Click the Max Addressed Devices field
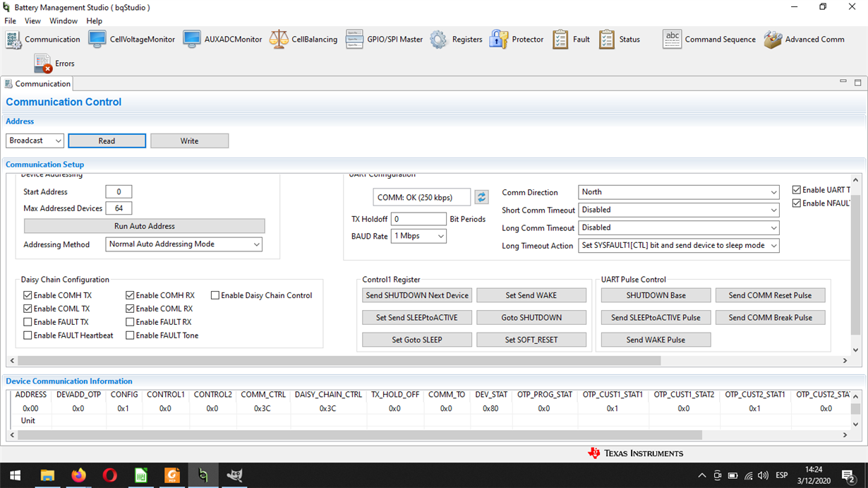Image resolution: width=868 pixels, height=488 pixels. click(119, 208)
